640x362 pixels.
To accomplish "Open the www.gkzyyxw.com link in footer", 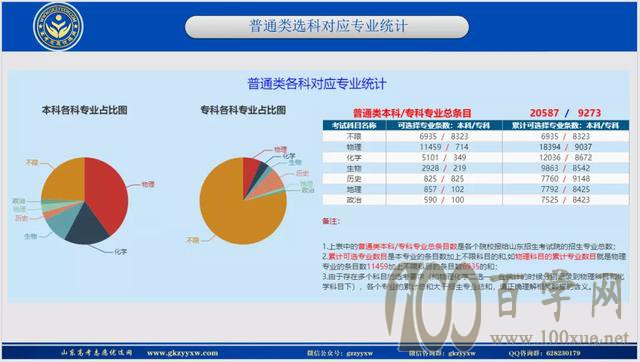I will tap(182, 353).
